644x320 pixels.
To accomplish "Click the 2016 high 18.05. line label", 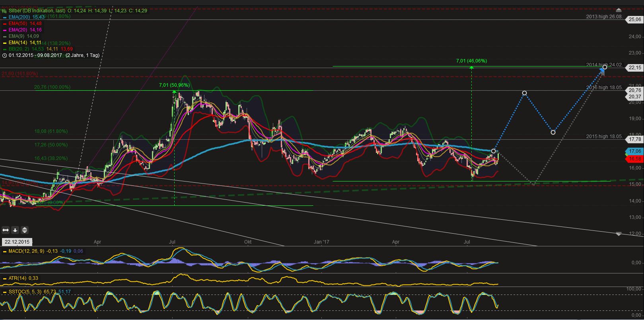I will point(605,88).
